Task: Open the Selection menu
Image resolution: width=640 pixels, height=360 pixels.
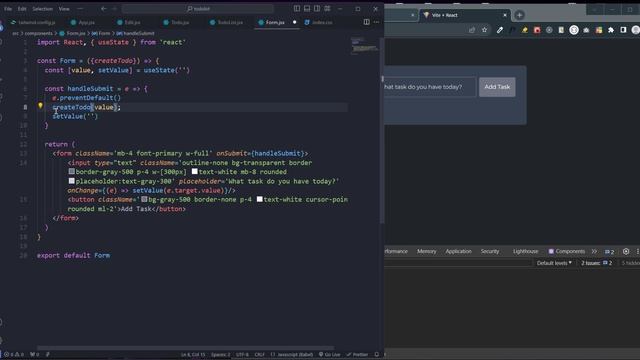Action: (x=42, y=9)
